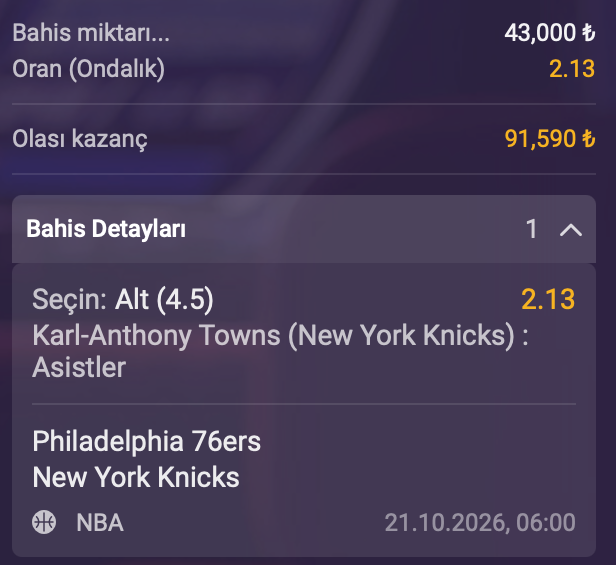Viewport: 616px width, 565px height.
Task: Click the 2.13 odds in bet details
Action: [548, 299]
